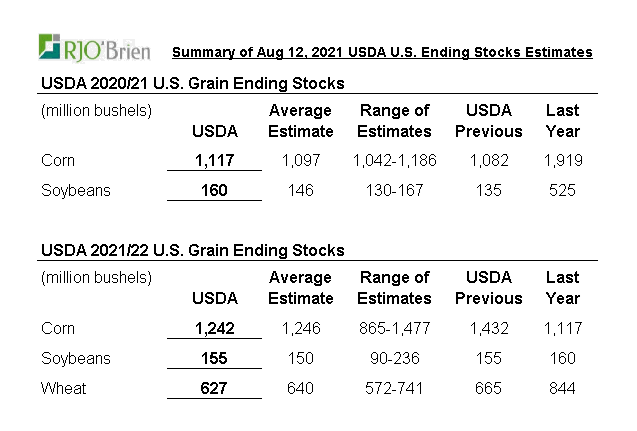This screenshot has width=637, height=431.
Task: Click the USDA 2020/21 U.S. Grain Ending Stocks heading
Action: [191, 83]
